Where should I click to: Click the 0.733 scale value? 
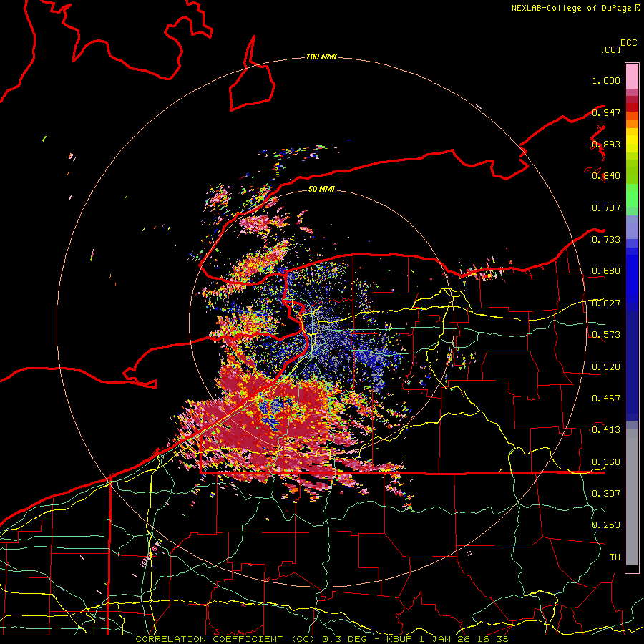tap(606, 240)
